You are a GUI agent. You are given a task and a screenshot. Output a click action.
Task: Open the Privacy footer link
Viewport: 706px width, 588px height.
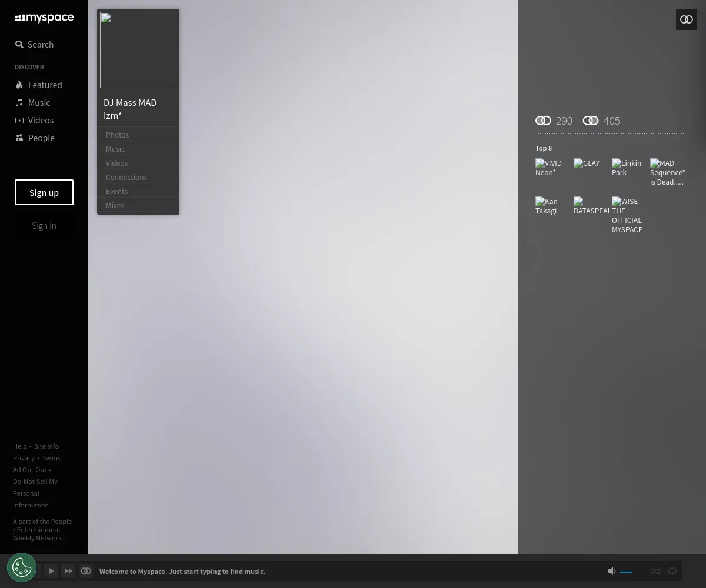24,458
